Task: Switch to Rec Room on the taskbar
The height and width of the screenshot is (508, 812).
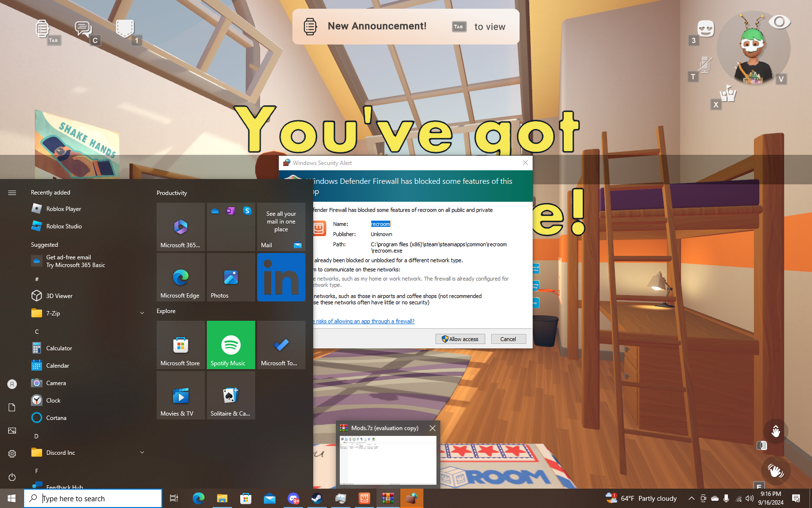Action: pyautogui.click(x=364, y=498)
